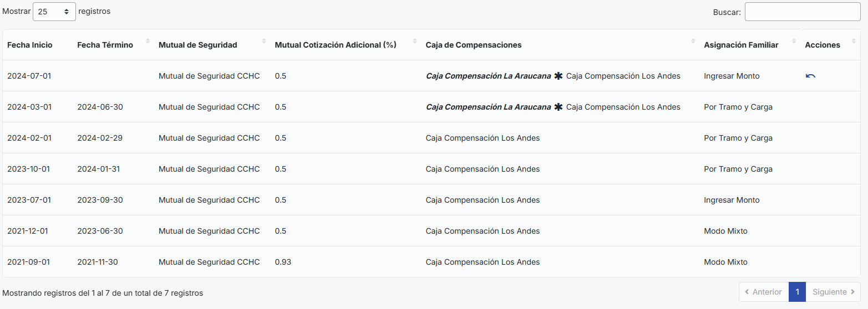Click the asterisk icon in 2024-07-01 row
This screenshot has height=309, width=868.
559,76
